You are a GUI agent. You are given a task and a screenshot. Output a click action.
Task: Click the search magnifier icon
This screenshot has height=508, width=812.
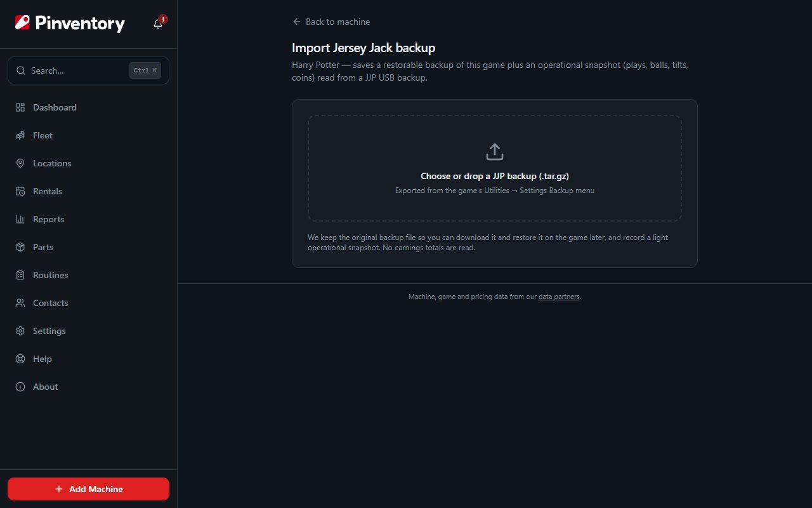(x=21, y=70)
